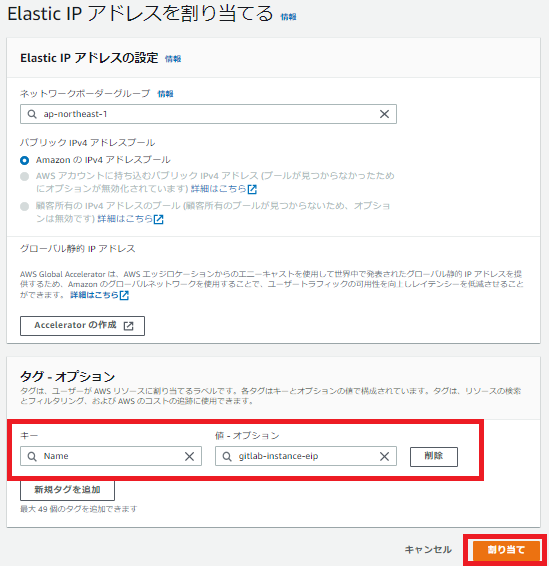Clear the gitlab-instance-eip value field
Screen dimensions: 550x566
pos(384,456)
